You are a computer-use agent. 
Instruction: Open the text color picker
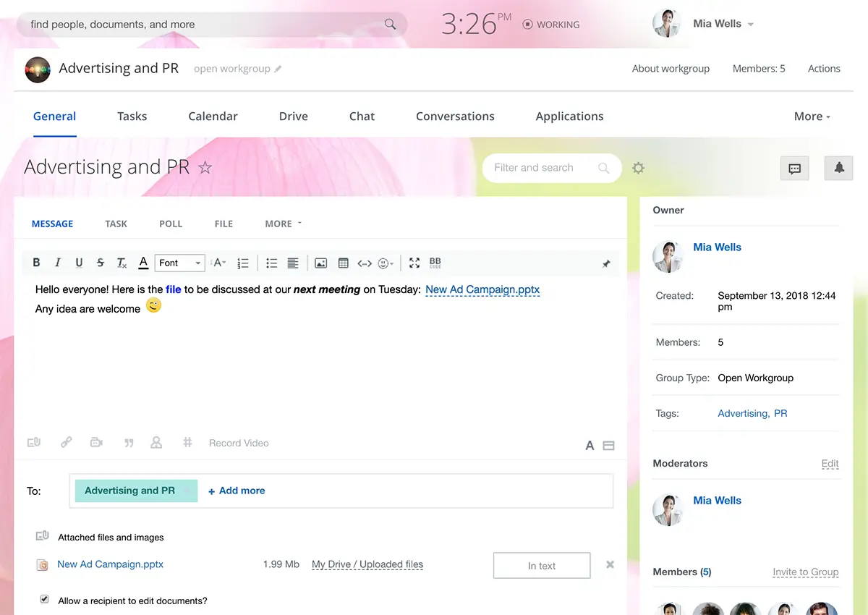click(x=143, y=263)
